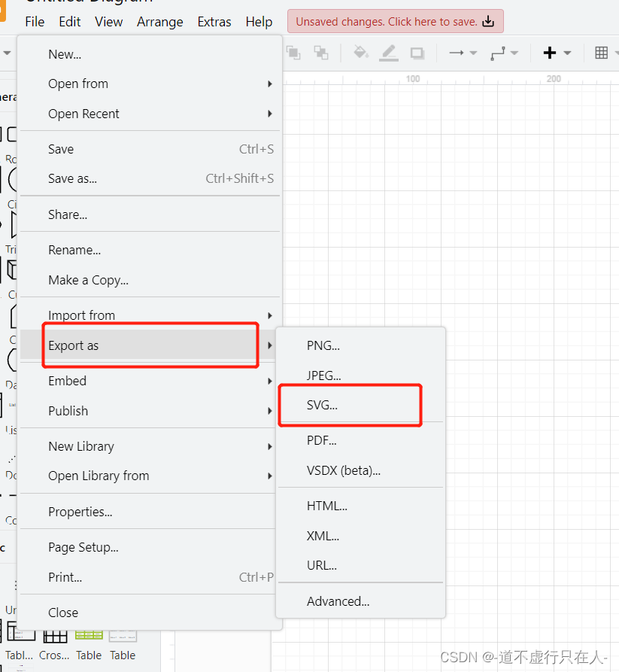
Task: Select the Line Color pencil icon
Action: coord(389,53)
